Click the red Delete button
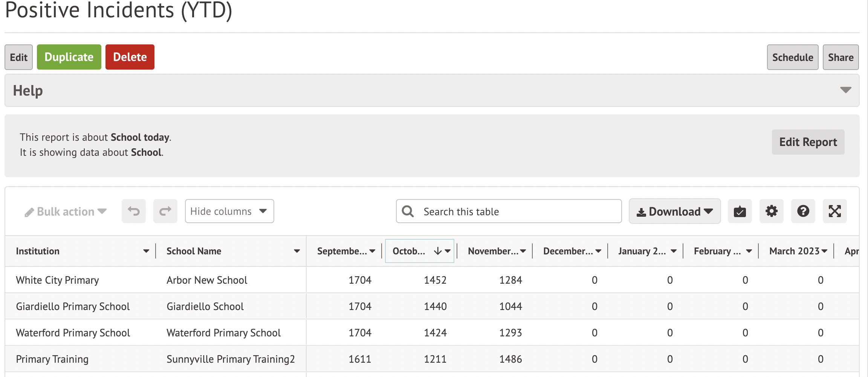 click(x=130, y=57)
